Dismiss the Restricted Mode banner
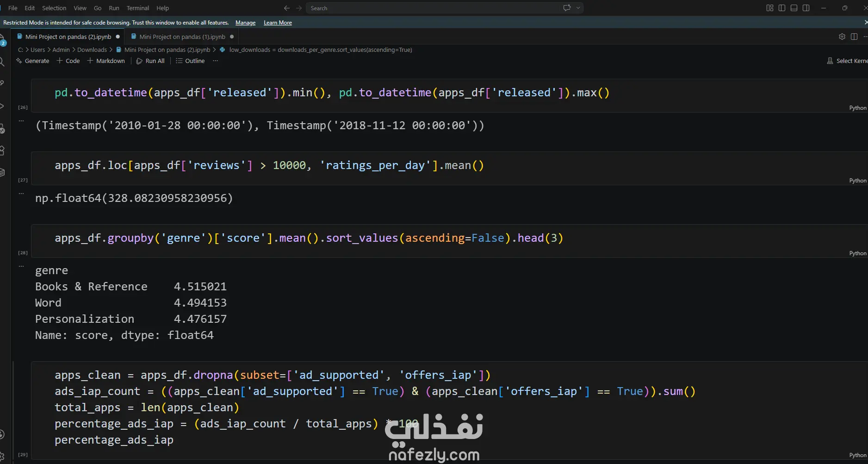 coord(865,22)
